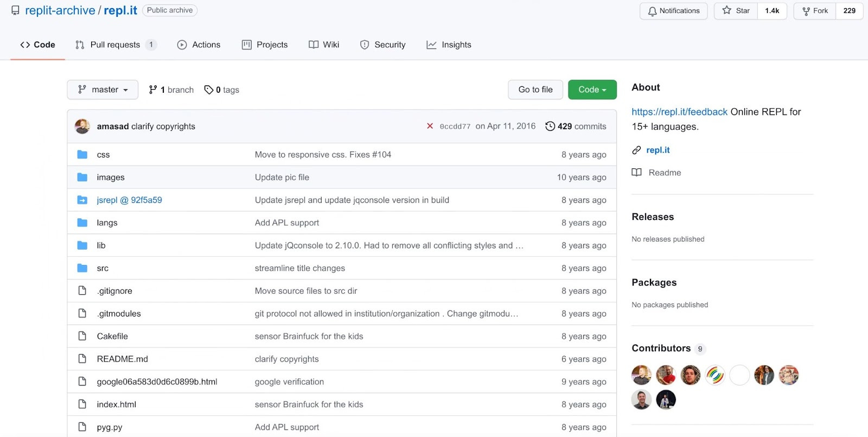Screen dimensions: 868x437
Task: Click the failed status X icon
Action: point(430,126)
